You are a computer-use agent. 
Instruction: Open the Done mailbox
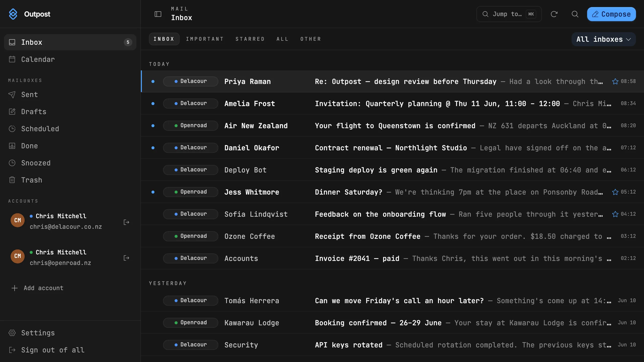[x=70, y=146]
